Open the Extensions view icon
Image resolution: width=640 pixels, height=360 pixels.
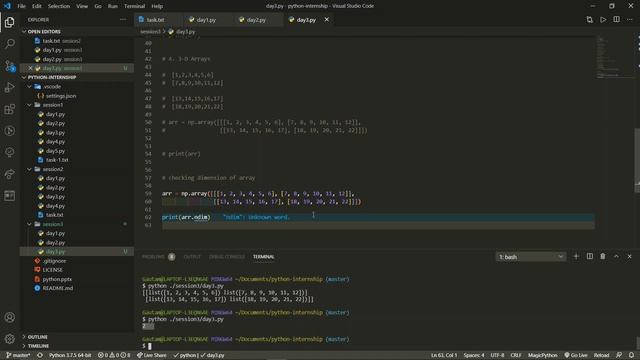(9, 109)
